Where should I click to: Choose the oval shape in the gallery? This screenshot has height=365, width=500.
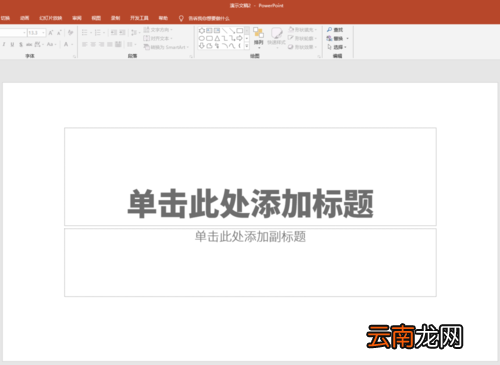(x=202, y=38)
